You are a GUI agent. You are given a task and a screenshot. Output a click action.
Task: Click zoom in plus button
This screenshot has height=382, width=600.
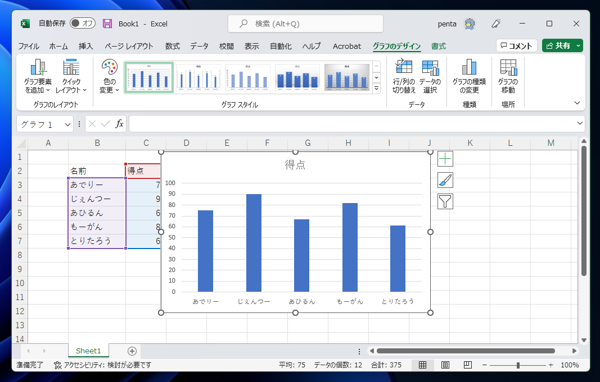pyautogui.click(x=551, y=365)
